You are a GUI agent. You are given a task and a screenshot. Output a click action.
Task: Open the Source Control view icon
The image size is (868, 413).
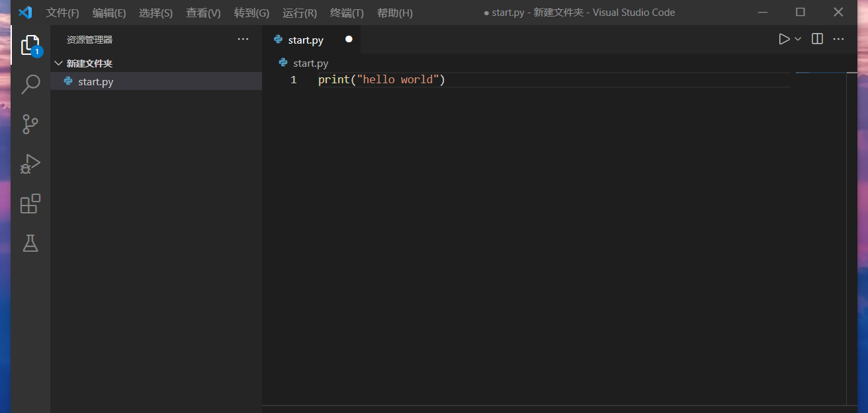[30, 124]
